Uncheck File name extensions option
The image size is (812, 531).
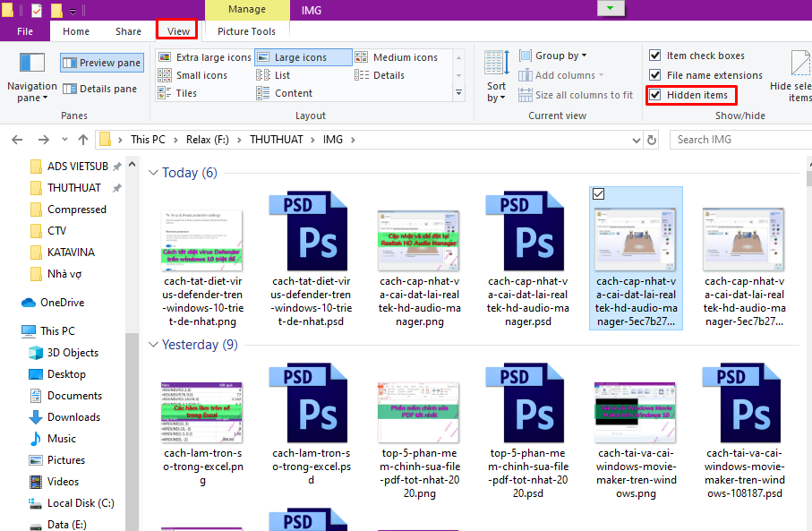(655, 75)
